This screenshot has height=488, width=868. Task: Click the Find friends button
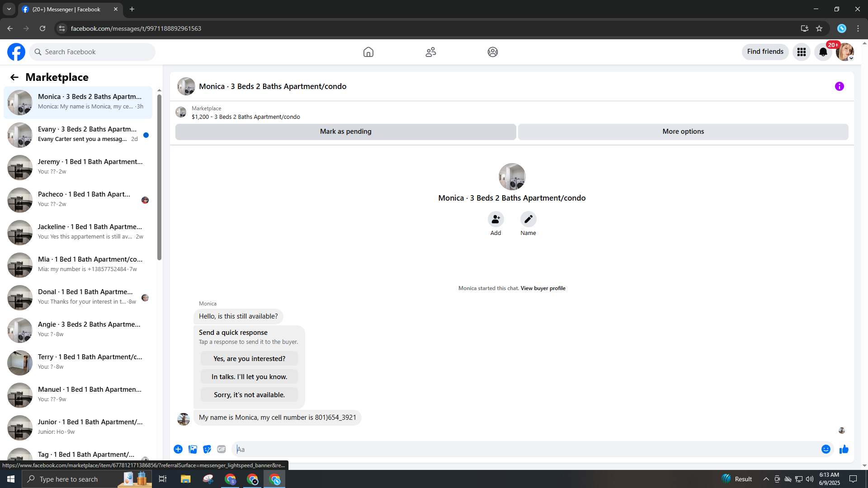[765, 52]
